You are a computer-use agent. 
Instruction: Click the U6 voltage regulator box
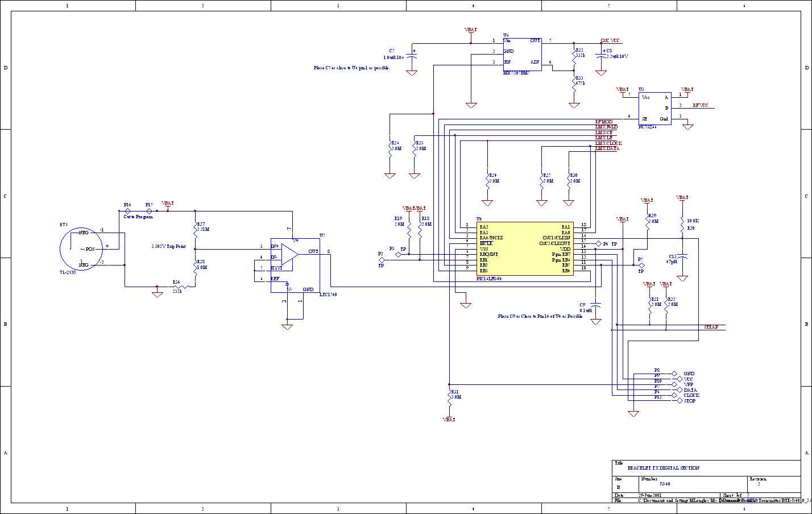(522, 54)
